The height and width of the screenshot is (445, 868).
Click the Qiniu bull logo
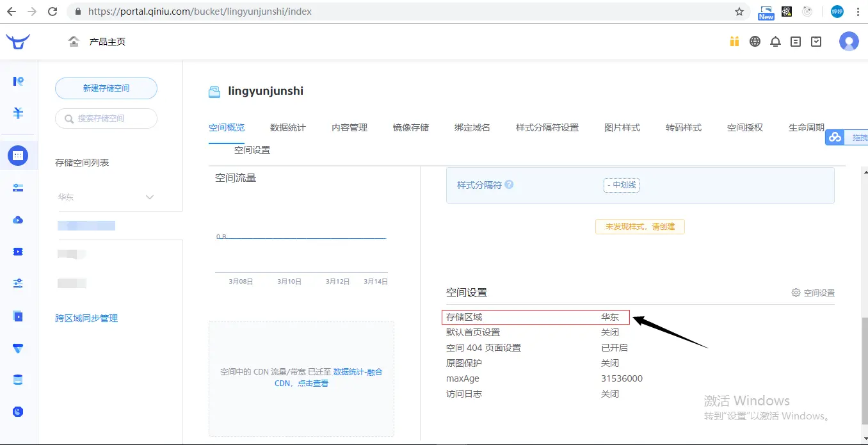click(x=18, y=42)
